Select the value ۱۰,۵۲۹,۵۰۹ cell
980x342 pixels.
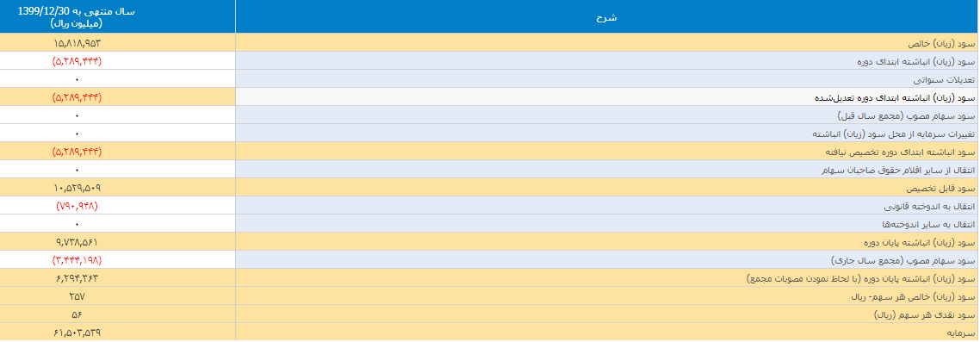pyautogui.click(x=77, y=188)
